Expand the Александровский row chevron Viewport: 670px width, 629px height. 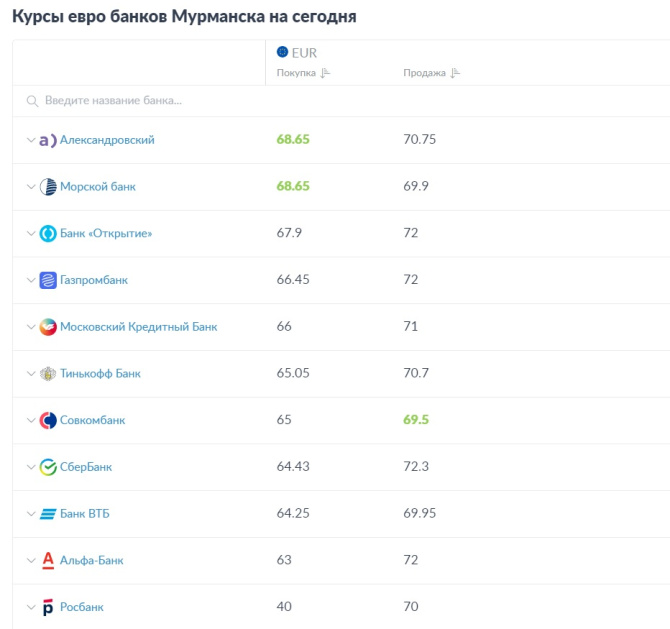30,140
